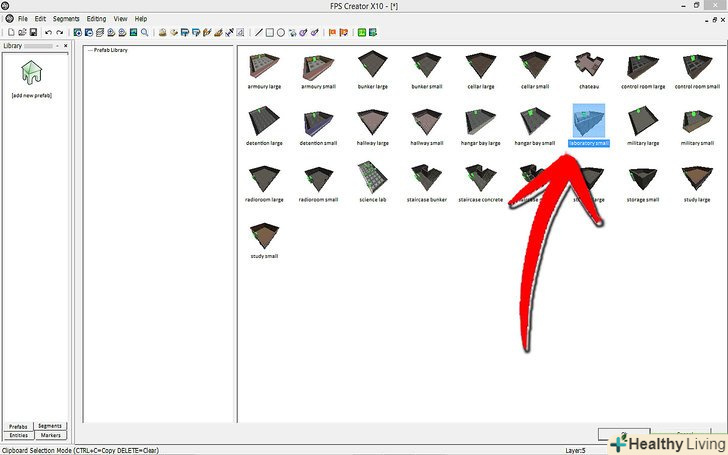Click the first green toolbar icon

[362, 32]
